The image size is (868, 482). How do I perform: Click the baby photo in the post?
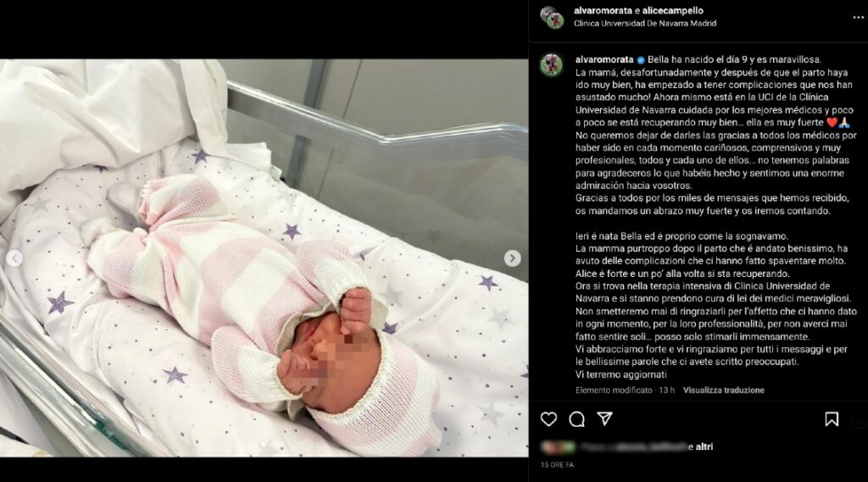click(264, 258)
